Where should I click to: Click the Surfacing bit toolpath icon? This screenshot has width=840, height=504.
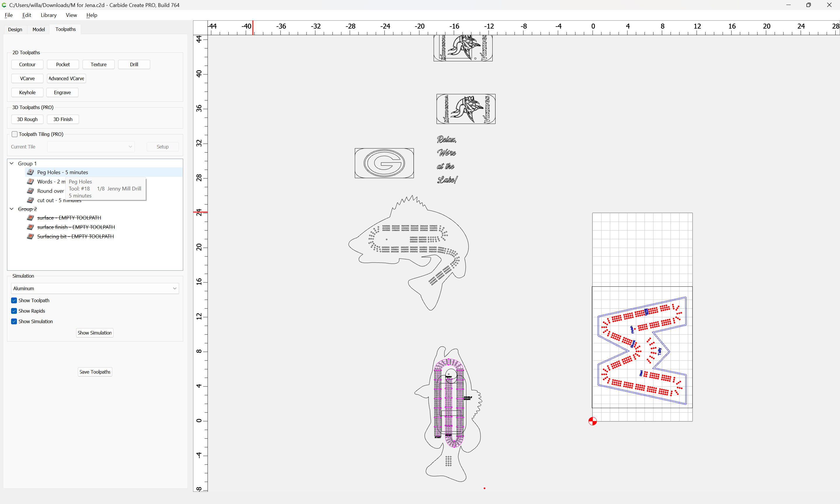coord(31,236)
